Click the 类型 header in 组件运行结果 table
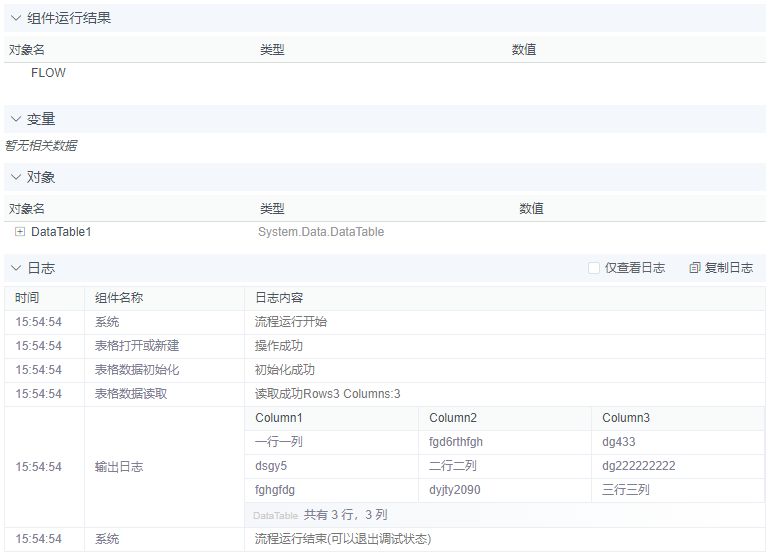The width and height of the screenshot is (770, 555). click(x=272, y=50)
